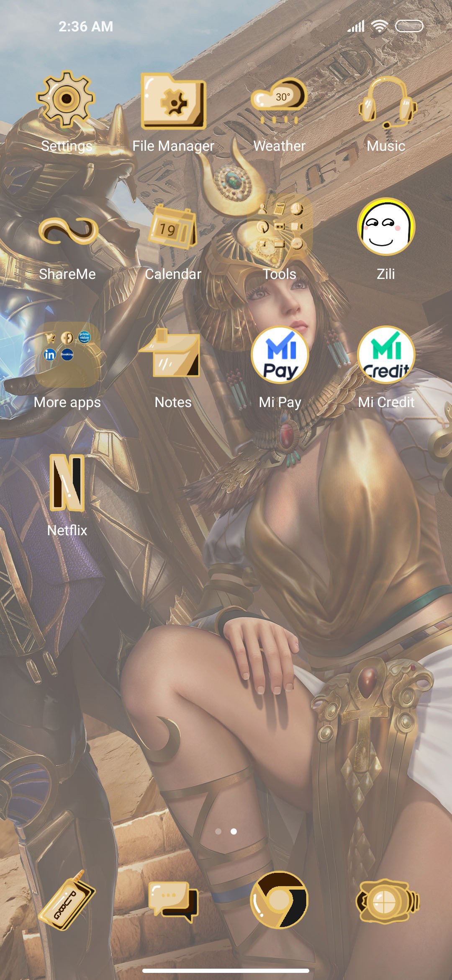Tap the battery status indicator
452x980 pixels.
point(409,26)
